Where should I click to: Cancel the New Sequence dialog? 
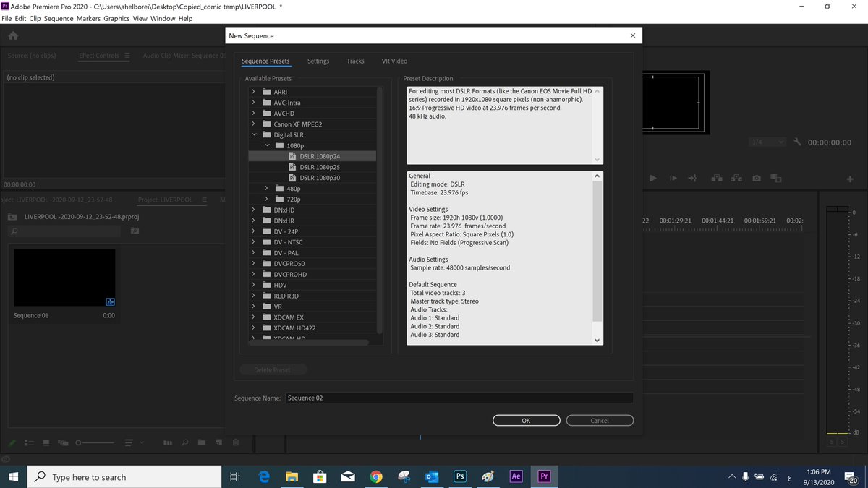[600, 420]
